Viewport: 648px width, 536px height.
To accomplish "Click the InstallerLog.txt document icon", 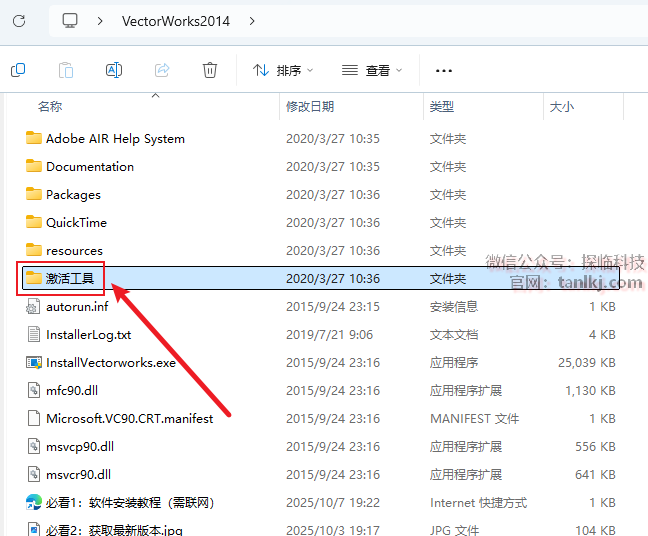I will point(34,335).
